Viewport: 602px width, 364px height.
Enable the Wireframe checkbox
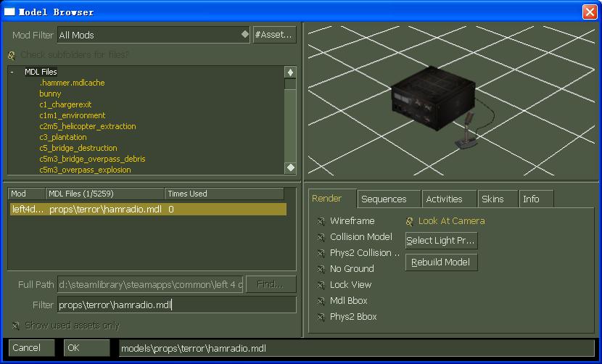pos(321,221)
